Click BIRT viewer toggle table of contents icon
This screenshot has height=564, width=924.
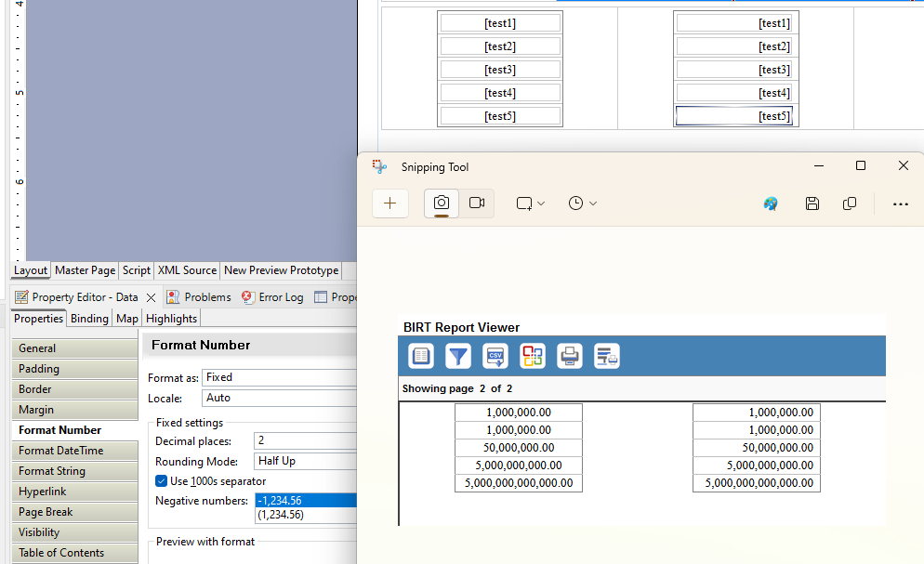(x=421, y=356)
